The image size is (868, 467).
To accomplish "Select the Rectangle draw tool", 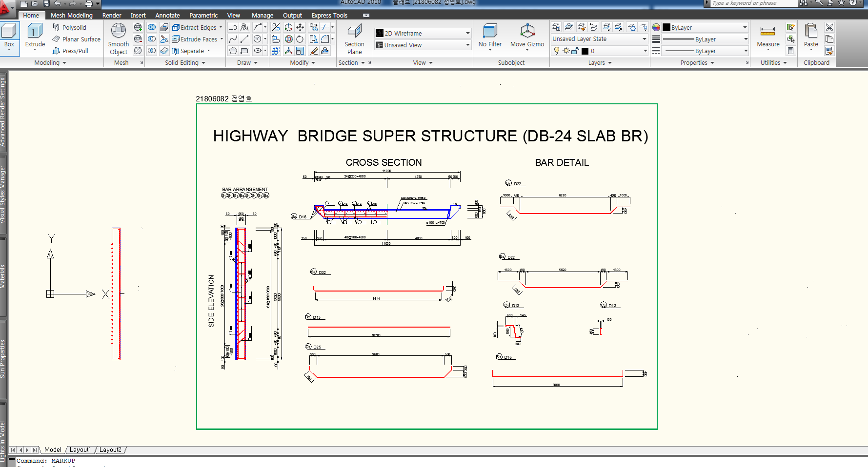I will 244,51.
